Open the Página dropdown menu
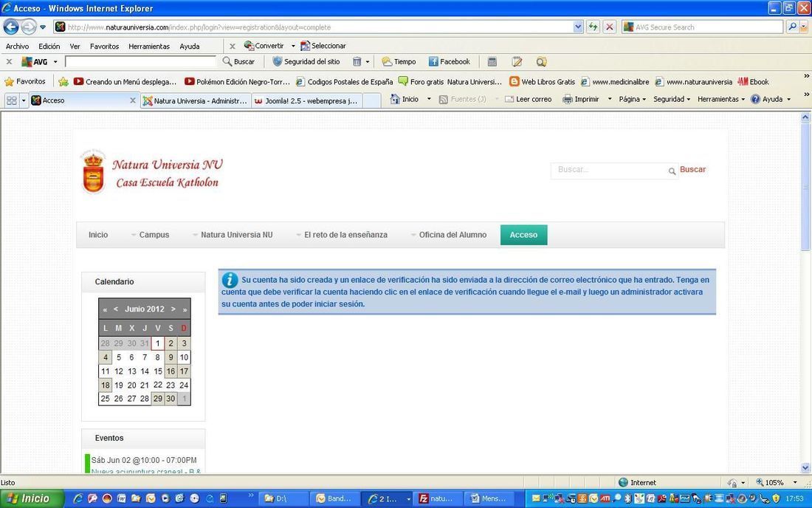812x508 pixels. point(633,99)
